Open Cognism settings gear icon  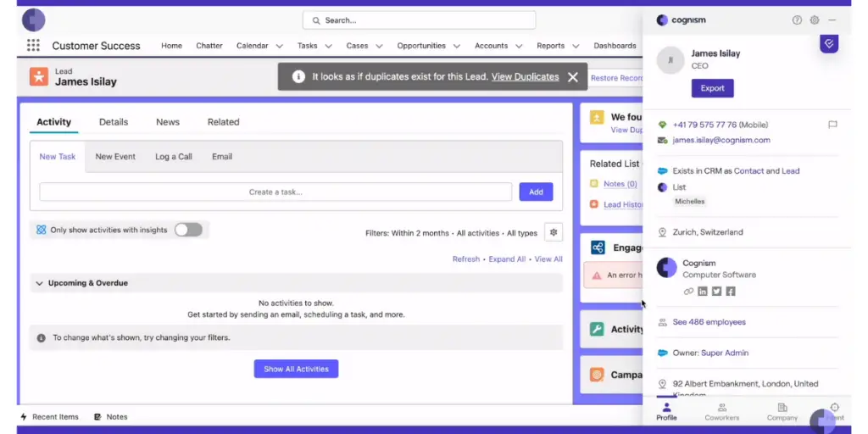tap(815, 20)
